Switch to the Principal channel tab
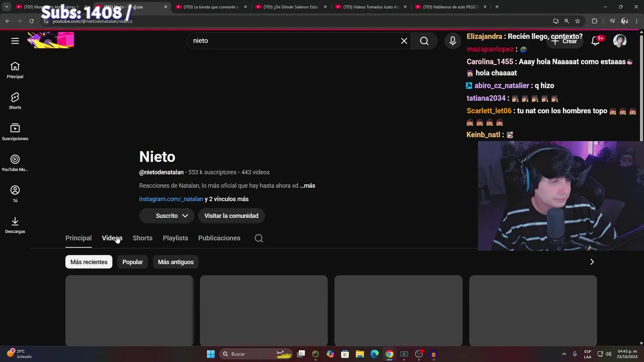 pyautogui.click(x=78, y=238)
